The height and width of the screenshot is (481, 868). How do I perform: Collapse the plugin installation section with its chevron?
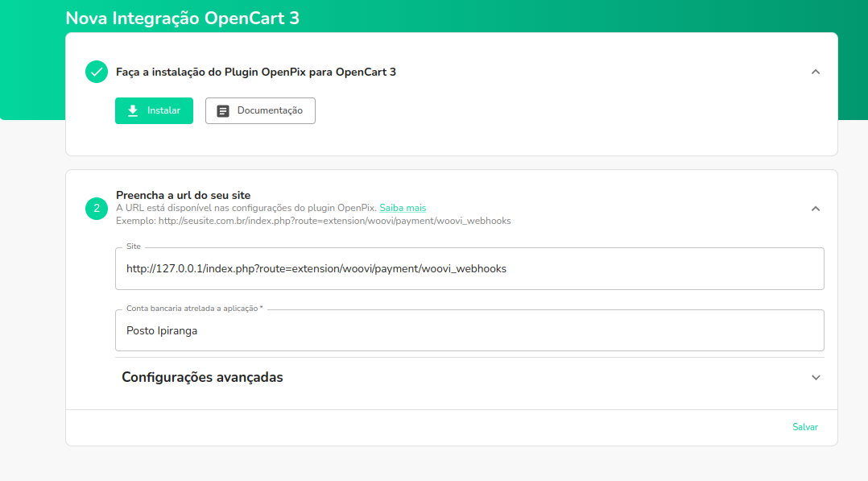coord(815,72)
